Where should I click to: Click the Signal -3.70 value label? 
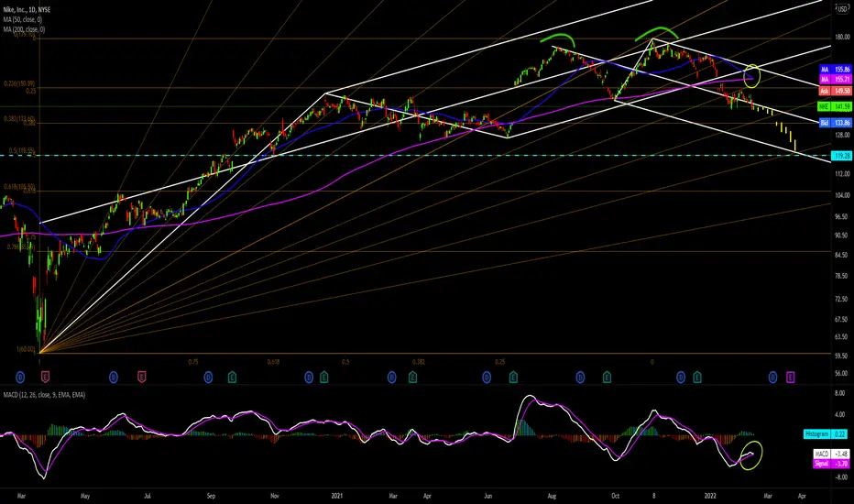(x=832, y=464)
